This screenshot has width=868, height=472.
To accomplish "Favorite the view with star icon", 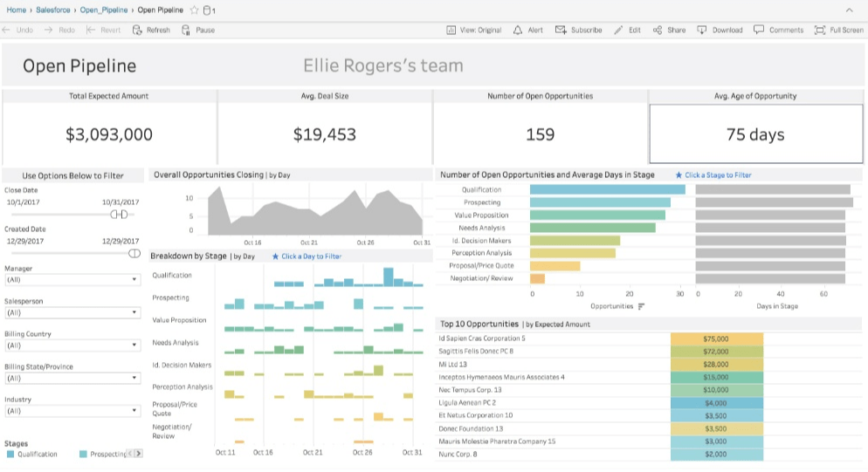I will point(194,10).
